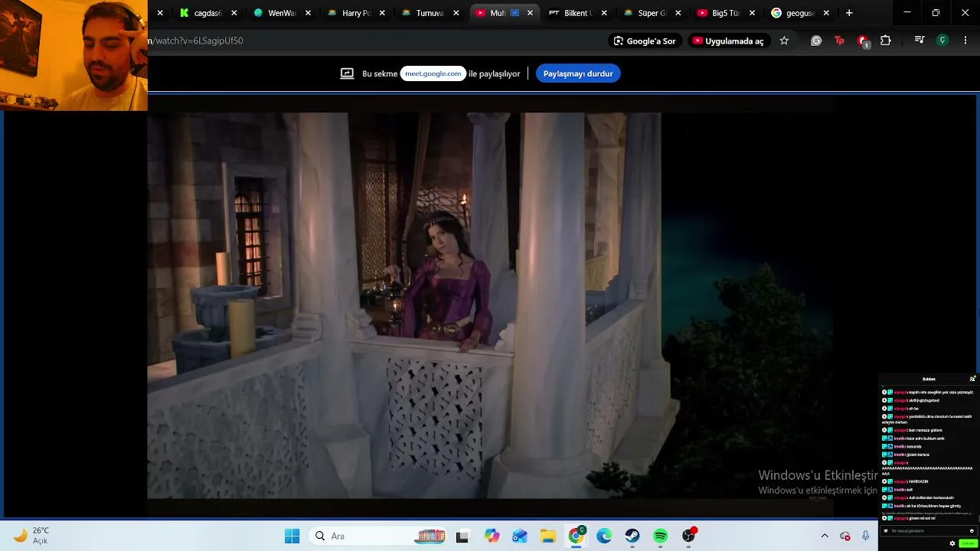Click the meet.google.com sharing chip
980x551 pixels.
tap(433, 73)
